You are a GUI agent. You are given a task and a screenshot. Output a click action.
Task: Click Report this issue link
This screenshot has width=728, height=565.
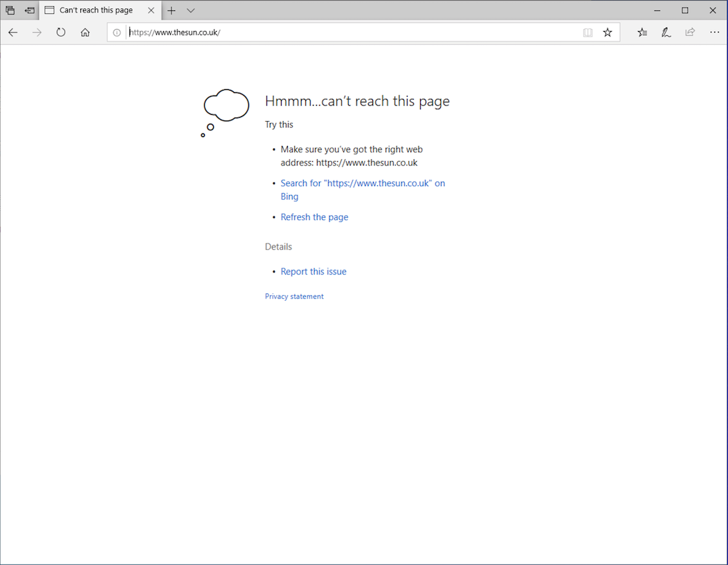pyautogui.click(x=313, y=271)
